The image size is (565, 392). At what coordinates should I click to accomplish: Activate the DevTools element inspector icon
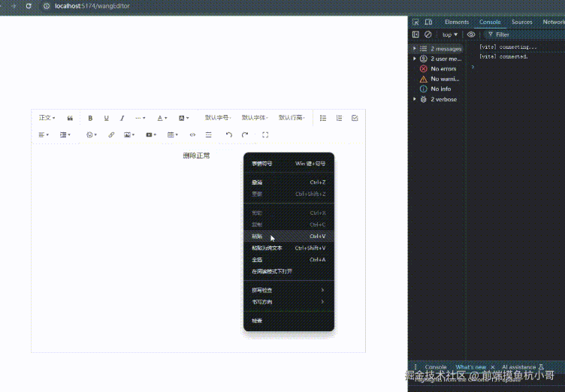pyautogui.click(x=415, y=22)
